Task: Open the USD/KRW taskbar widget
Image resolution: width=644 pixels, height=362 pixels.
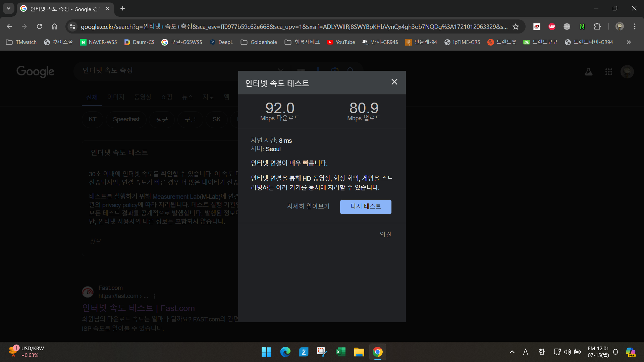Action: coord(27,352)
